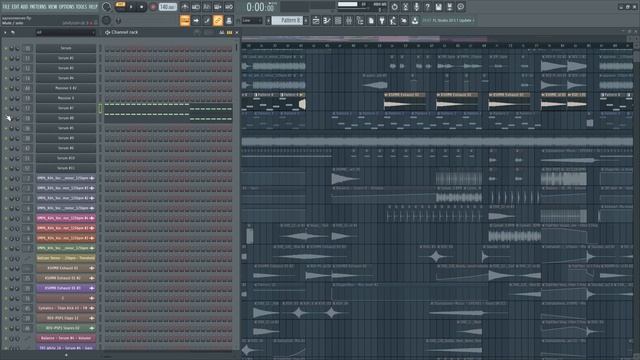Open the ADD menu
Image resolution: width=640 pixels, height=360 pixels.
pyautogui.click(x=24, y=7)
